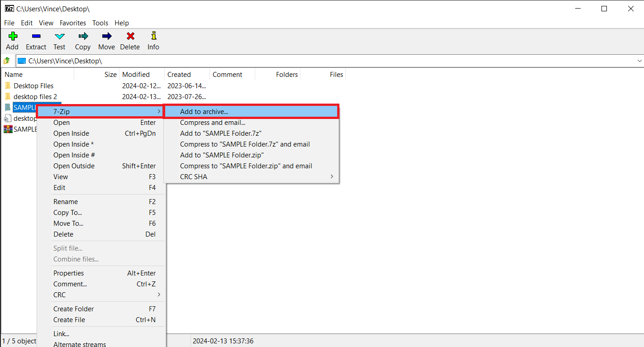
Task: Open the View menu
Action: pos(46,23)
